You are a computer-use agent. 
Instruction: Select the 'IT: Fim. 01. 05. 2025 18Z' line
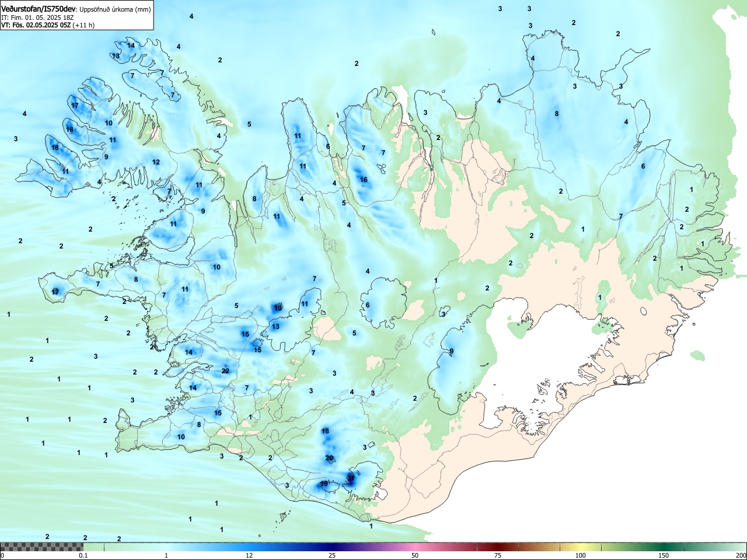[37, 17]
